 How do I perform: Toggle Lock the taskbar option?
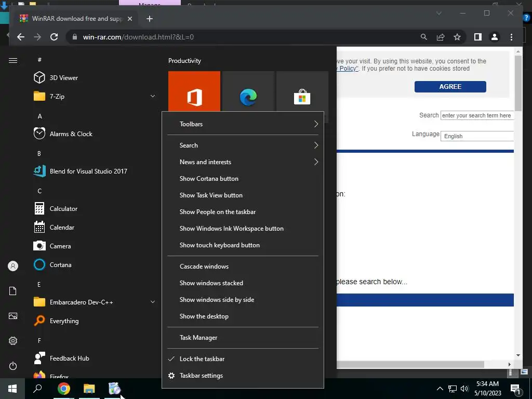pyautogui.click(x=243, y=359)
